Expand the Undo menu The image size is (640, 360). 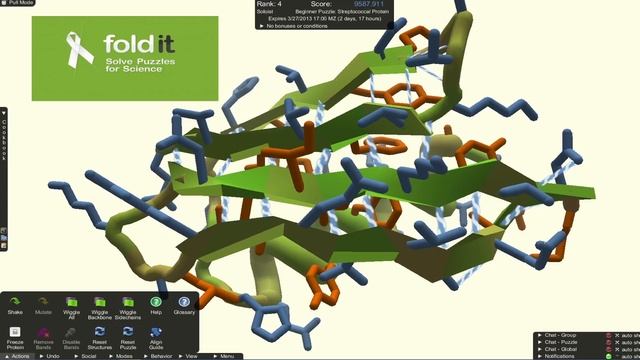coord(50,356)
